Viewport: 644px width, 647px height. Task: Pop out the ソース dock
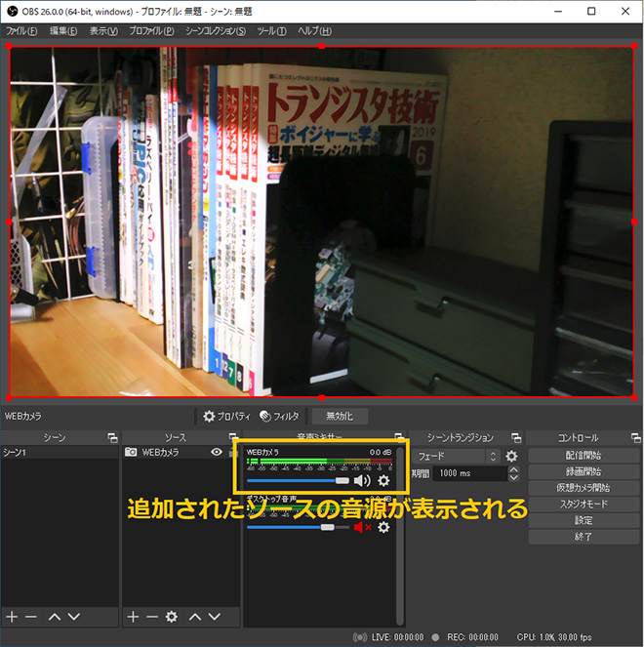click(233, 437)
